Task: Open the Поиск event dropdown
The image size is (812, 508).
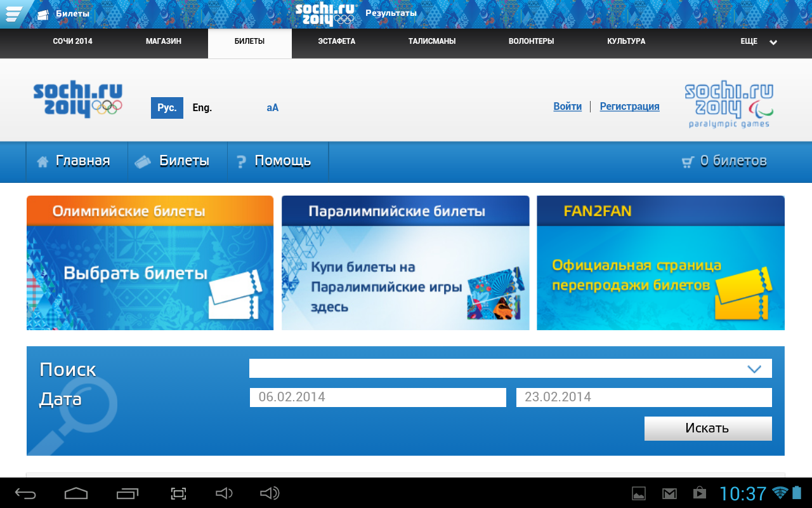Action: tap(510, 368)
